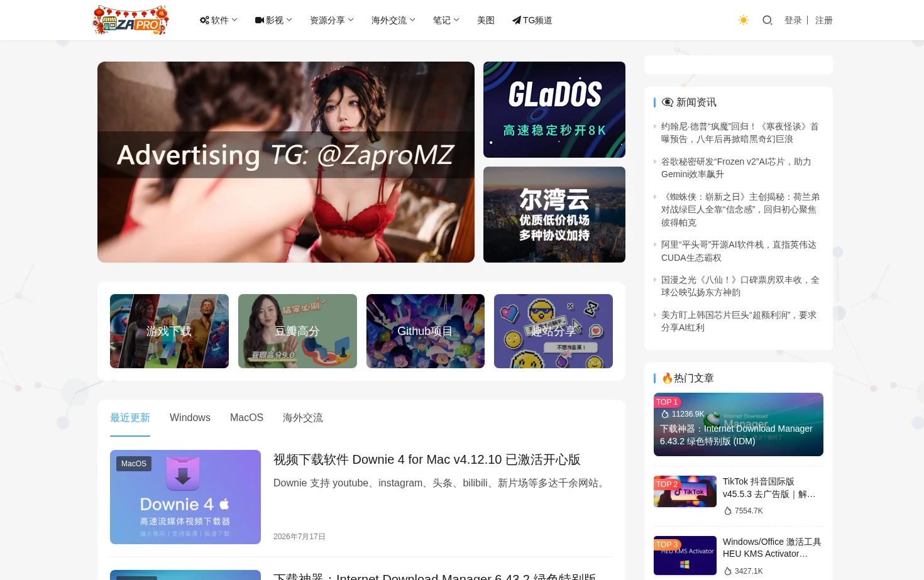The image size is (924, 580).
Task: Open the 豆瓣高分 category card
Action: pyautogui.click(x=297, y=331)
